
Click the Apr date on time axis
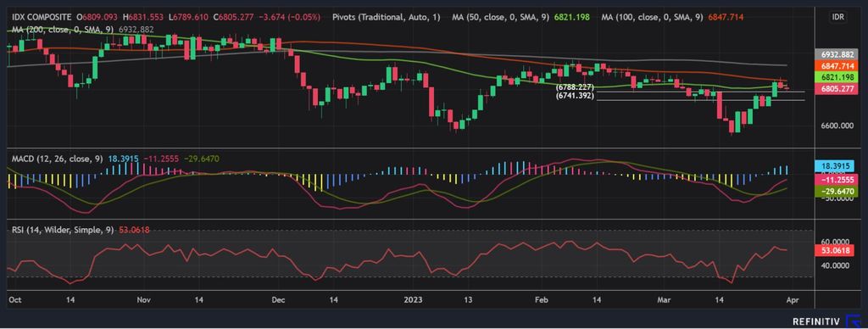[793, 299]
